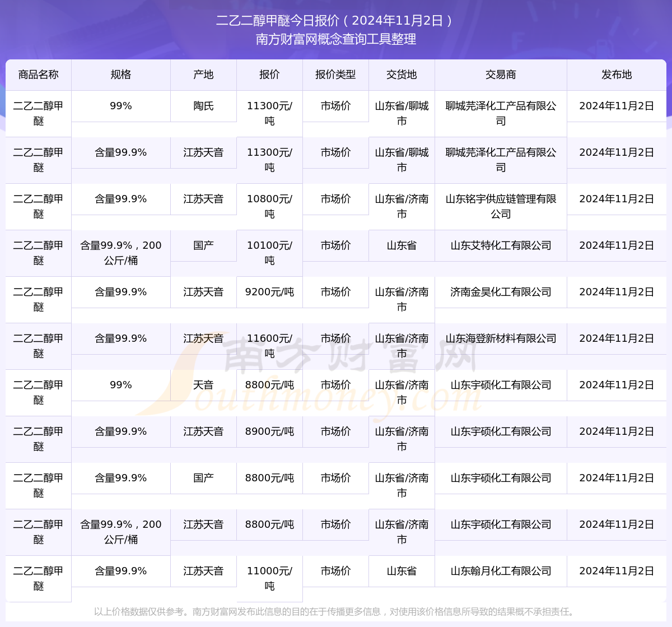Click 二乙二醇甲醚 in the 10100元/吨 row

tap(39, 253)
